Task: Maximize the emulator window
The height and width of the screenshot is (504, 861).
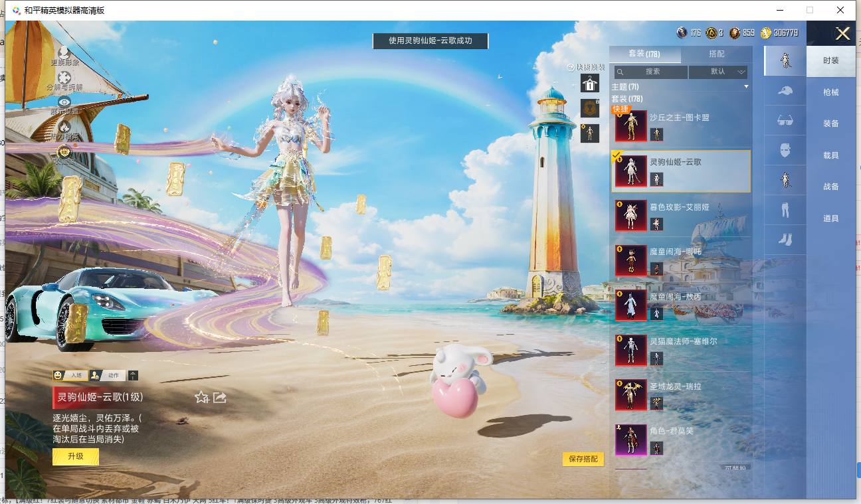Action: [810, 10]
